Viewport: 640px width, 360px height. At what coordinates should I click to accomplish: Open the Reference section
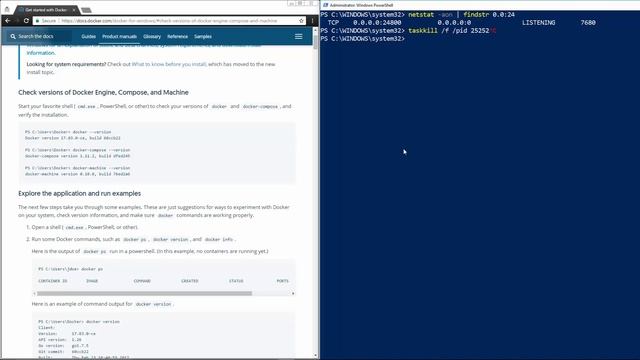tap(178, 36)
